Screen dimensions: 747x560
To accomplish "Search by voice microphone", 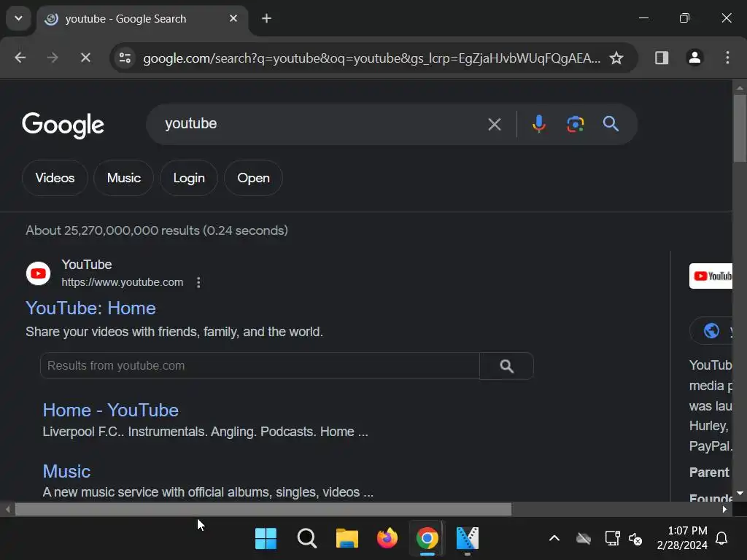I will 539,124.
